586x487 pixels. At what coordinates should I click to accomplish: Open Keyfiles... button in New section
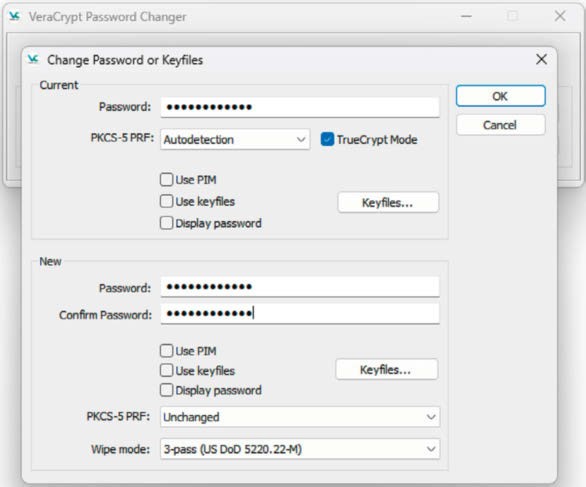coord(386,370)
